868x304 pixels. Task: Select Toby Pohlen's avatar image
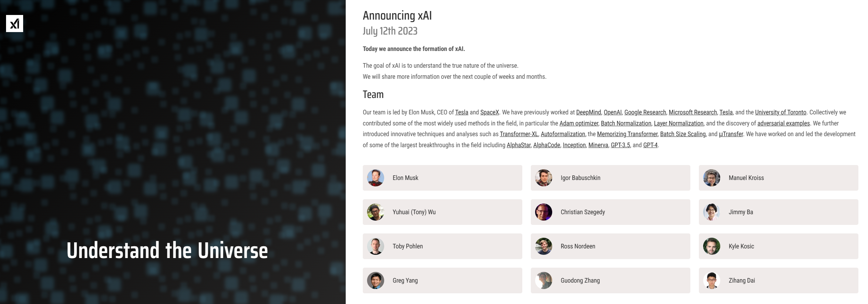pyautogui.click(x=376, y=246)
